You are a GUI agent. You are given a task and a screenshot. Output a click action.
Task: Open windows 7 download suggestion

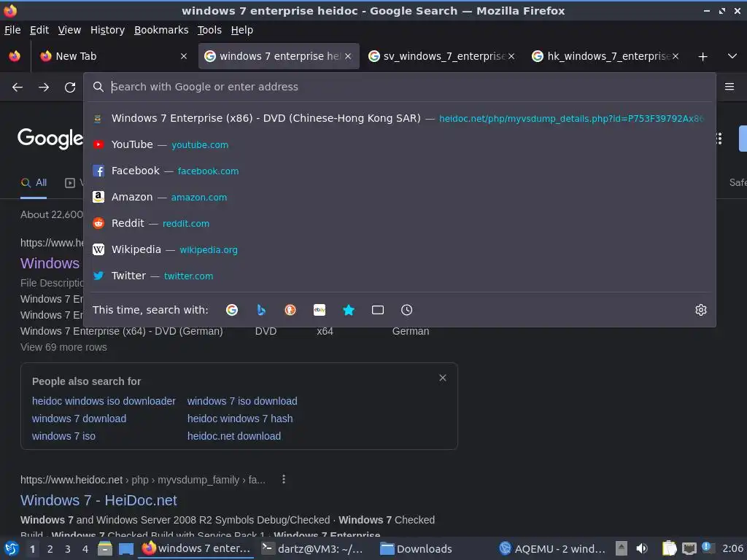pyautogui.click(x=79, y=419)
